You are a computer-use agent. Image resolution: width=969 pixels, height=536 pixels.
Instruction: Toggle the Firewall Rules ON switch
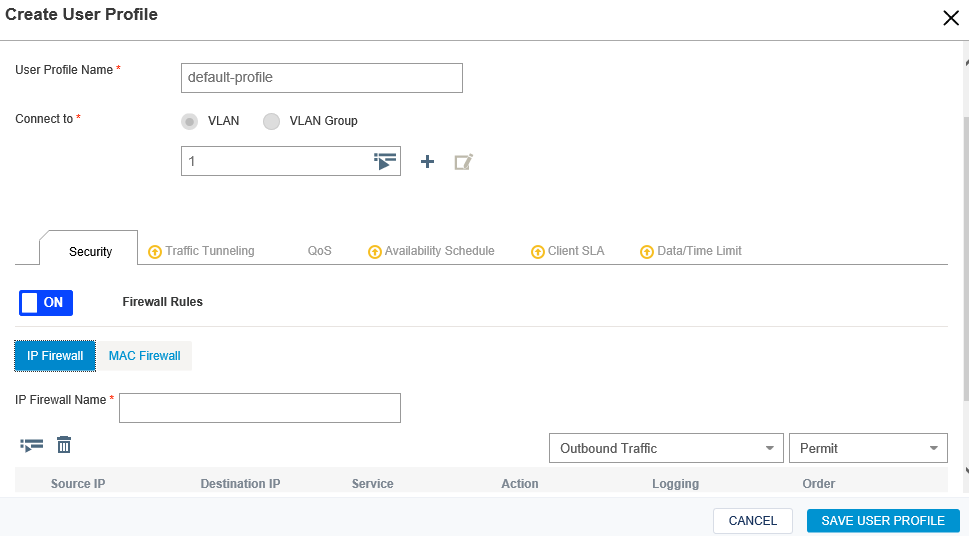[46, 302]
